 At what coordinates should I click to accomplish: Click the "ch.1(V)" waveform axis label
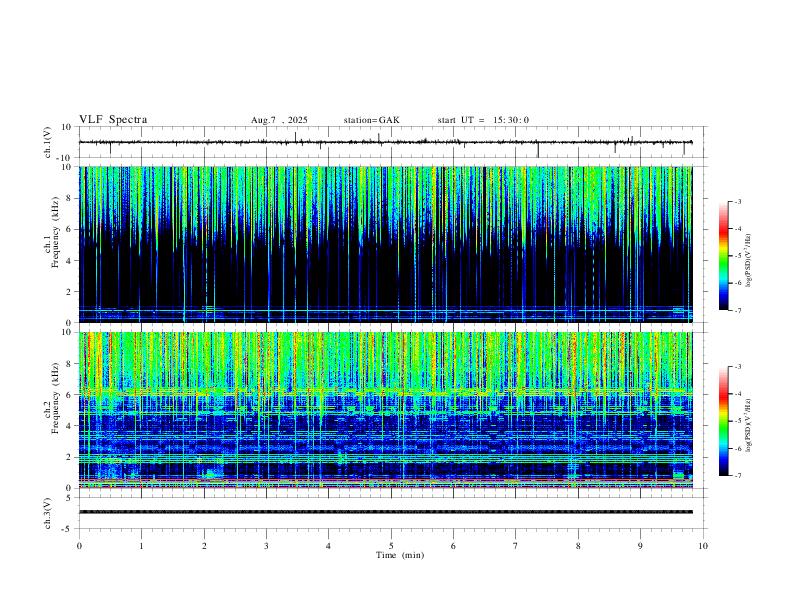pyautogui.click(x=48, y=142)
